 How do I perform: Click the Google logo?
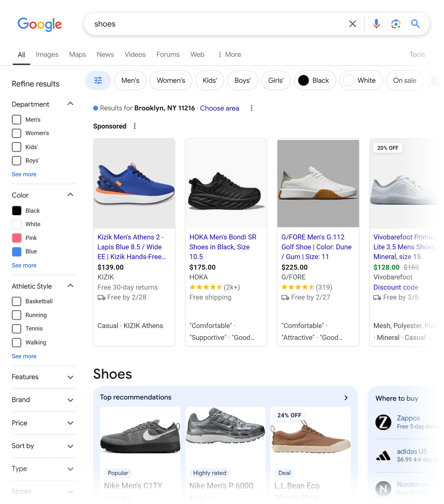(x=39, y=24)
